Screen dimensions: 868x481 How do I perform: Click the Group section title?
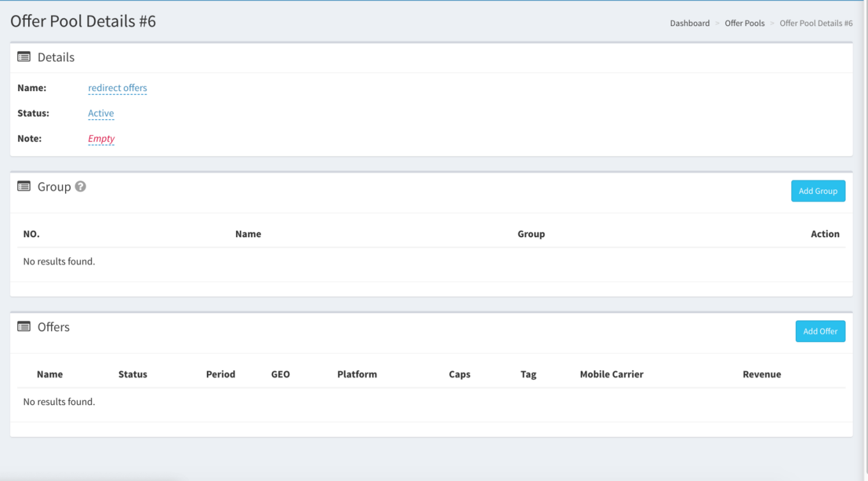(54, 187)
